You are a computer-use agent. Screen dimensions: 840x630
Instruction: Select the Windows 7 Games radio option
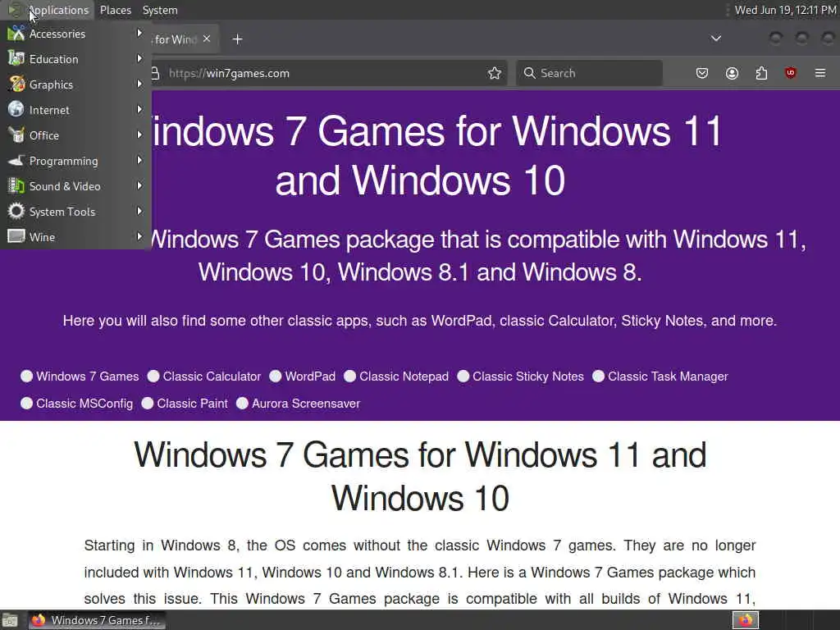tap(26, 376)
